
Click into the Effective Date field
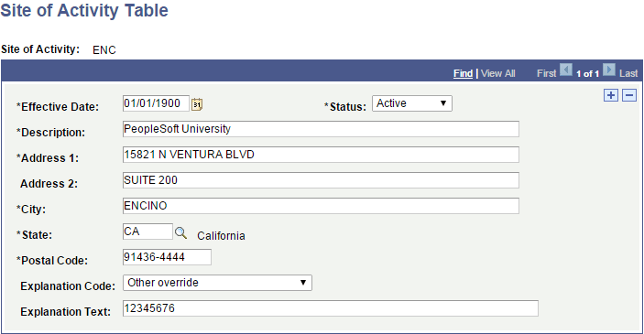[x=156, y=103]
